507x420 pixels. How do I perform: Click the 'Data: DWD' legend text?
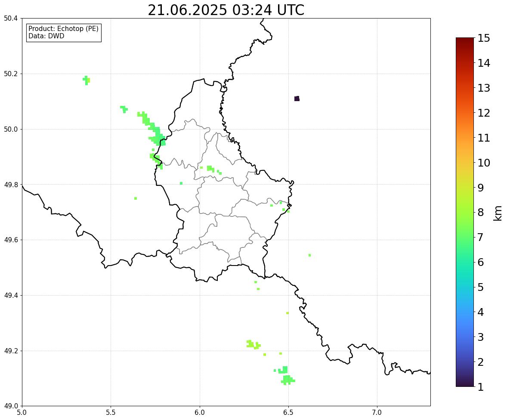pos(46,36)
